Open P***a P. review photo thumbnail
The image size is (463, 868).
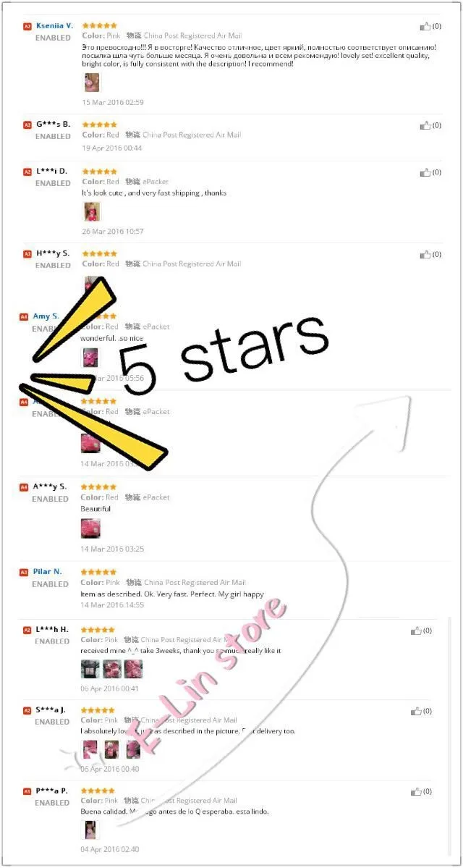(90, 830)
